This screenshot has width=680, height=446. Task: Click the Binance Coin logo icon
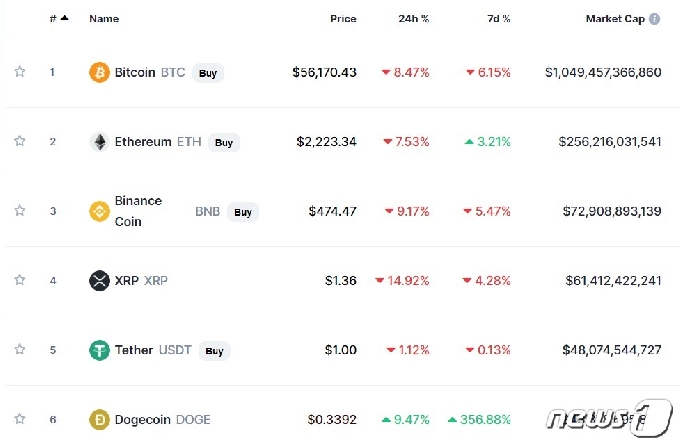(x=99, y=211)
